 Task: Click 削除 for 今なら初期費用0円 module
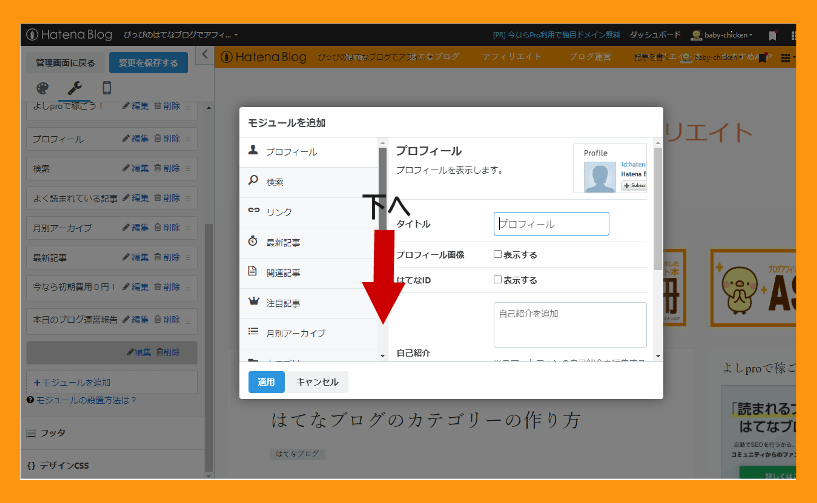[x=167, y=287]
